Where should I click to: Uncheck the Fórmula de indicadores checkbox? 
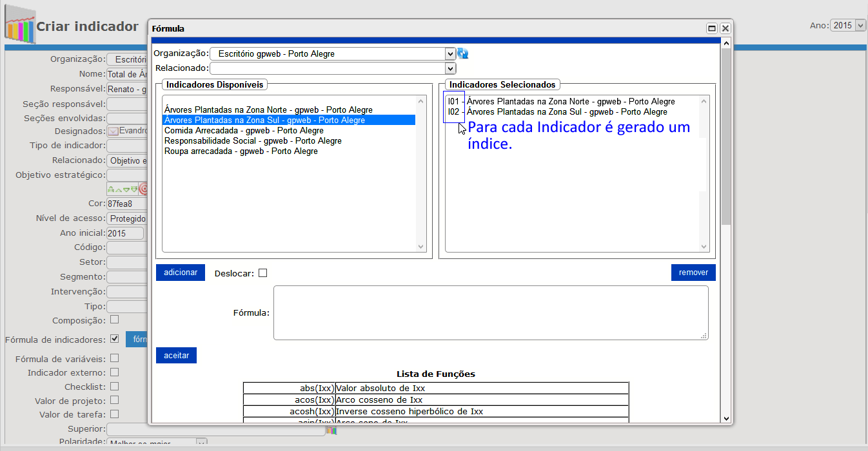coord(114,339)
